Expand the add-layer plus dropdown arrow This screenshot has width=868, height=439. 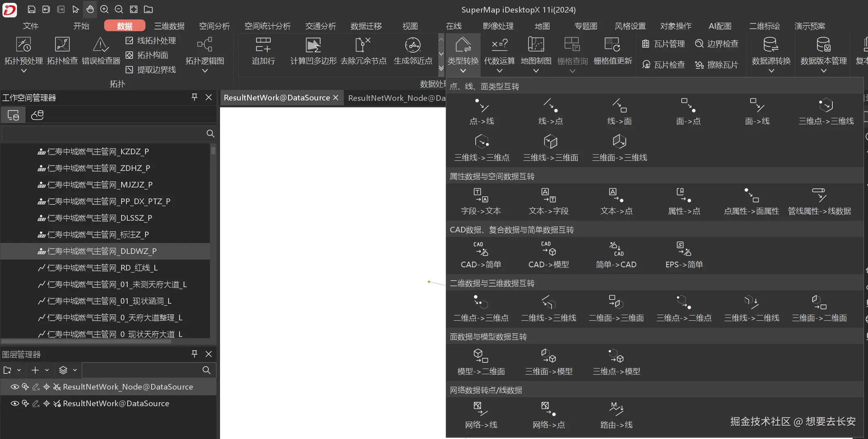(x=47, y=370)
